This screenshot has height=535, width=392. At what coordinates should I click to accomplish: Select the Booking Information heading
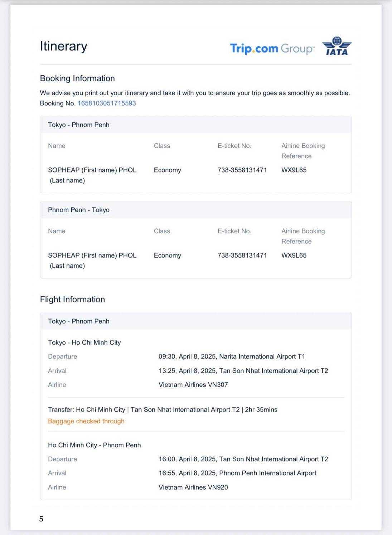tap(77, 78)
